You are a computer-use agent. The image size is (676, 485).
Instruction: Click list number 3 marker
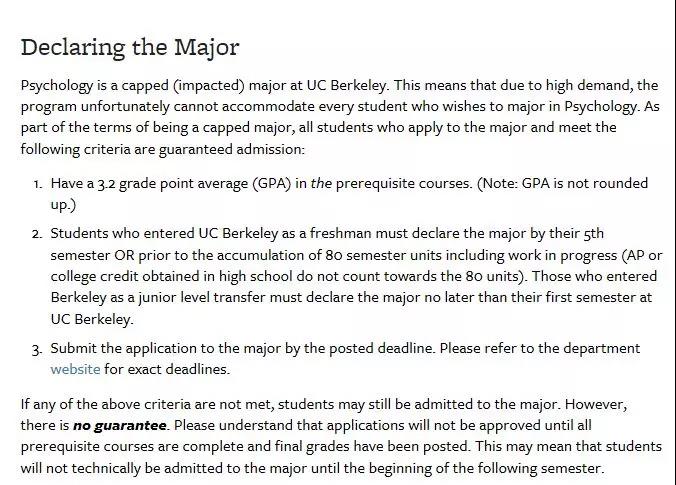click(37, 349)
